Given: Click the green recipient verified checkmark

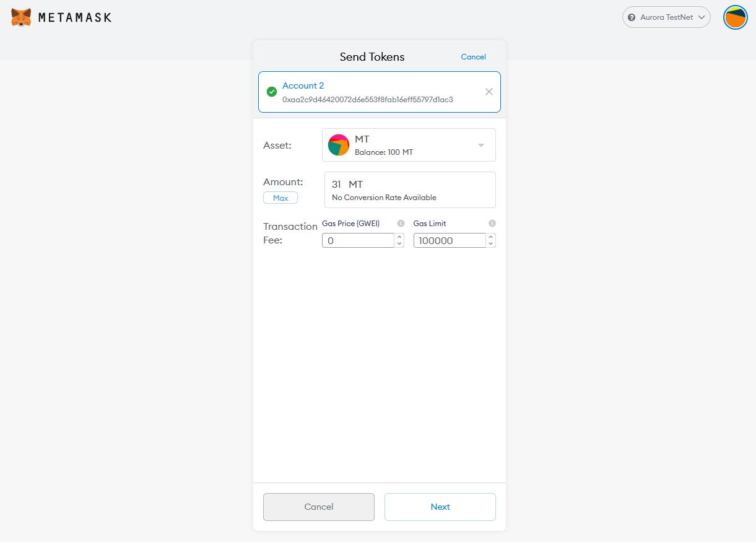Looking at the screenshot, I should 272,92.
